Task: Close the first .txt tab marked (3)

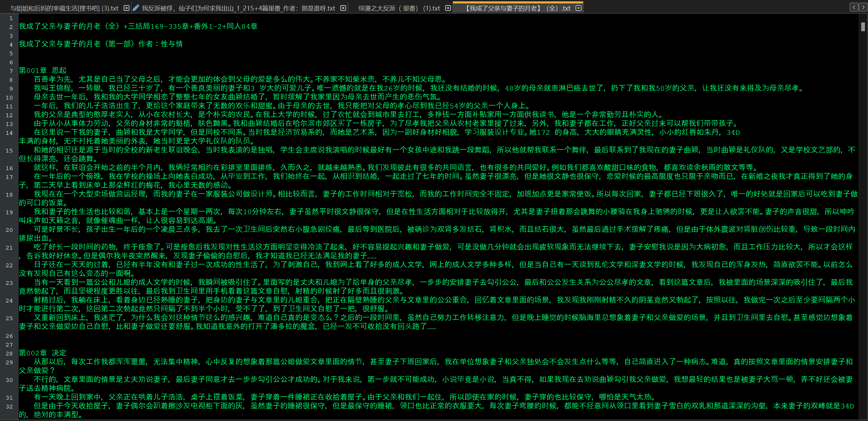Action: pos(126,8)
